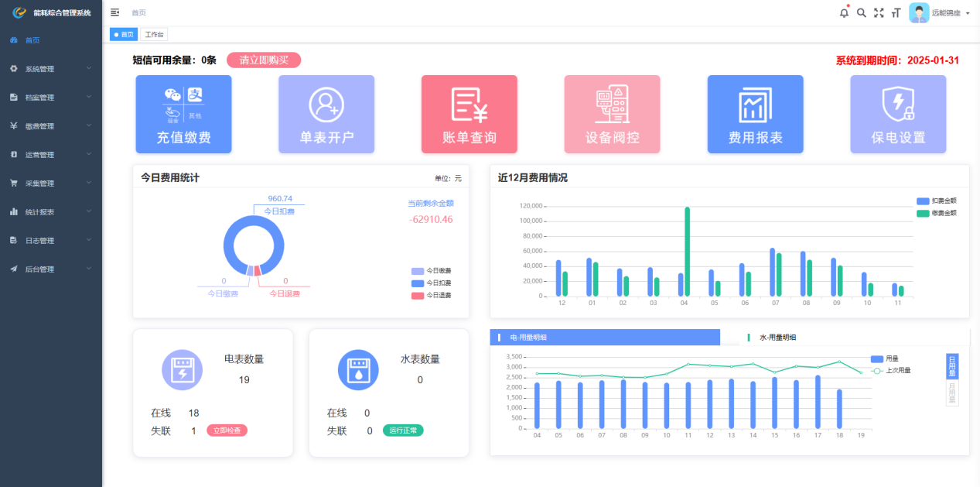The width and height of the screenshot is (980, 487).
Task: Expand the 系统管理 sidebar menu
Action: (x=51, y=69)
